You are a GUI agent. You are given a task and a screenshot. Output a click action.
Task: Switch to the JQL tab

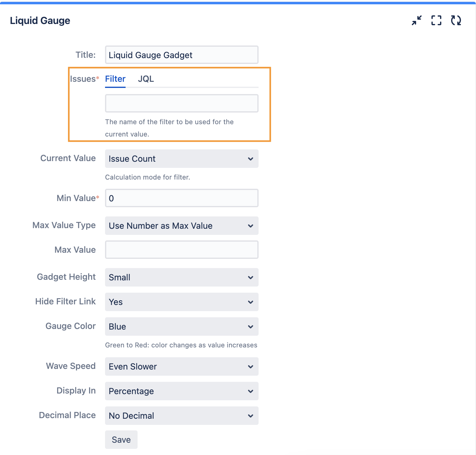pyautogui.click(x=146, y=79)
